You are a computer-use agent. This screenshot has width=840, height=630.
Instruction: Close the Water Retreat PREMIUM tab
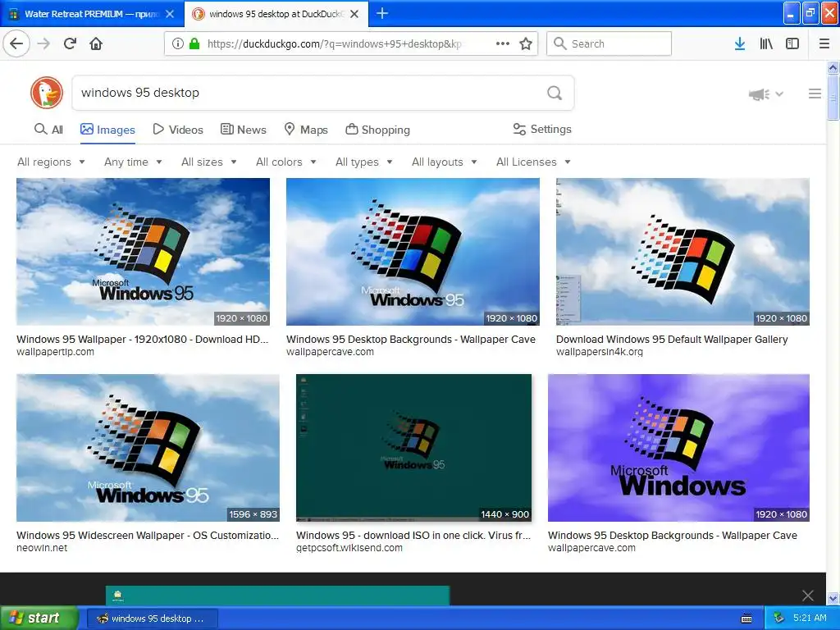170,14
